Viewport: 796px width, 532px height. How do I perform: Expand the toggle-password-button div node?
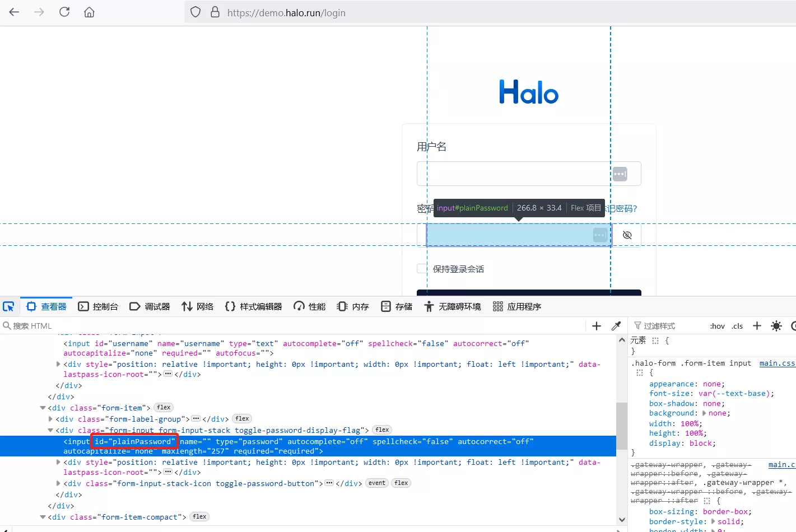[x=59, y=483]
